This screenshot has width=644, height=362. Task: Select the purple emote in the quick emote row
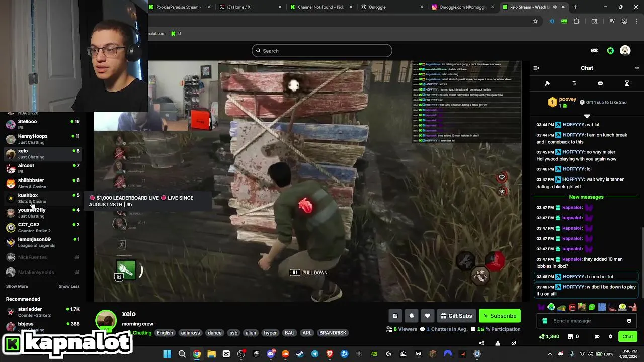(541, 307)
